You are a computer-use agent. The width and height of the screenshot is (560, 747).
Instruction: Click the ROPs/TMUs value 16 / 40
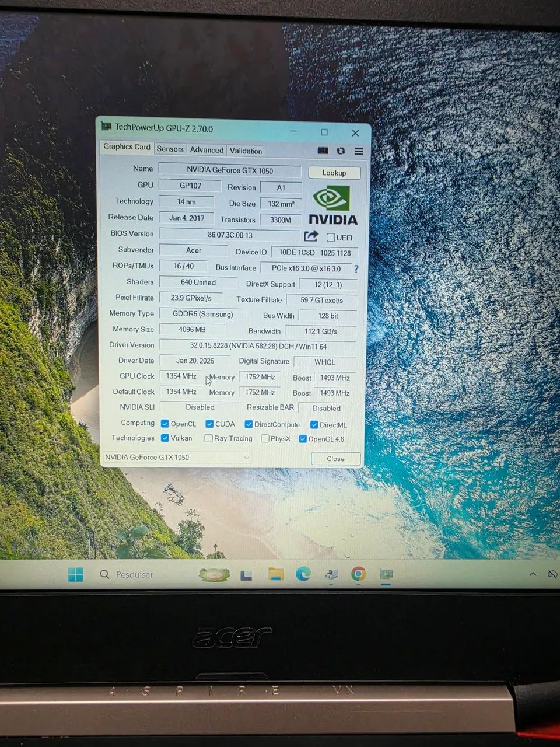coord(183,266)
